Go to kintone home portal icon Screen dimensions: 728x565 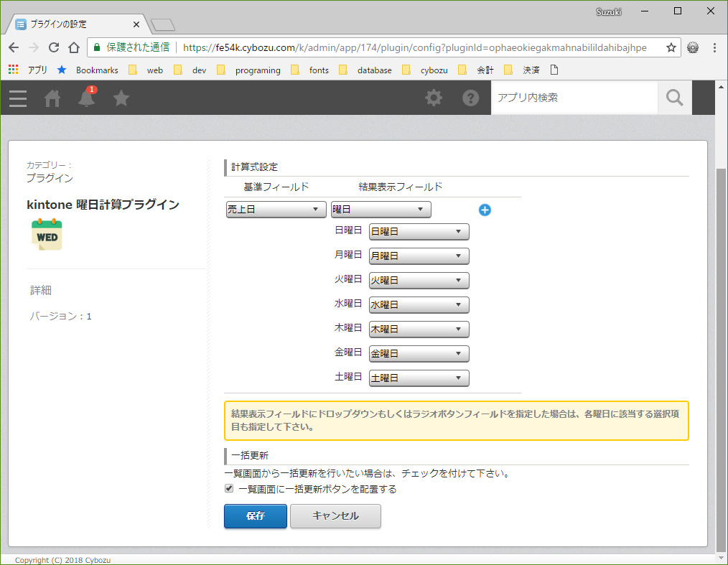(x=52, y=98)
